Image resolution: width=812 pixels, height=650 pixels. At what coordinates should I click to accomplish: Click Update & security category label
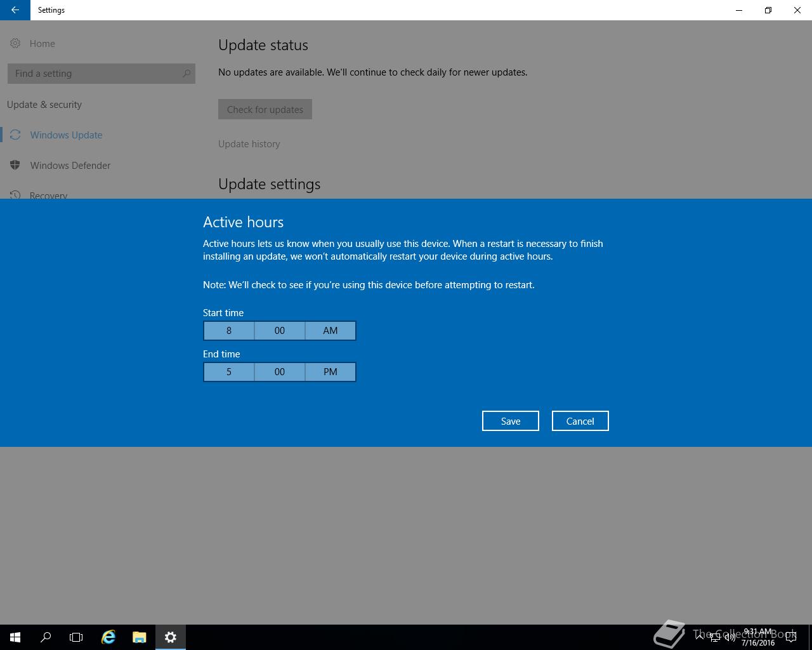click(x=44, y=105)
